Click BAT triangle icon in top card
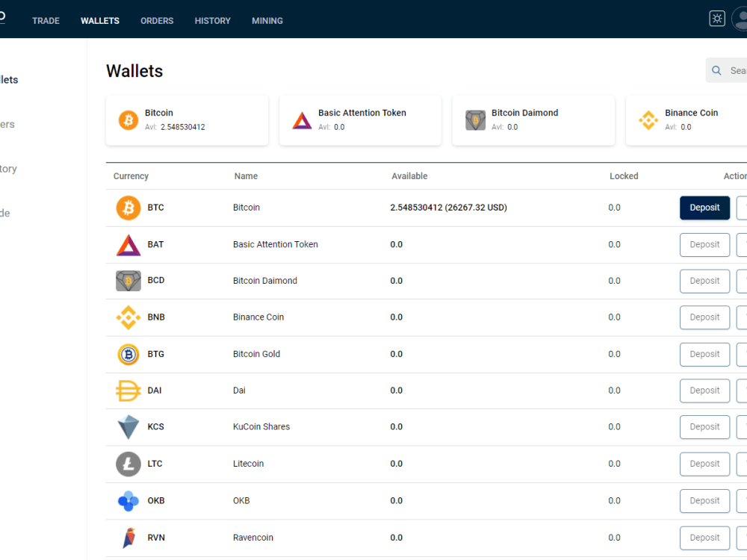Image resolution: width=747 pixels, height=560 pixels. tap(302, 120)
